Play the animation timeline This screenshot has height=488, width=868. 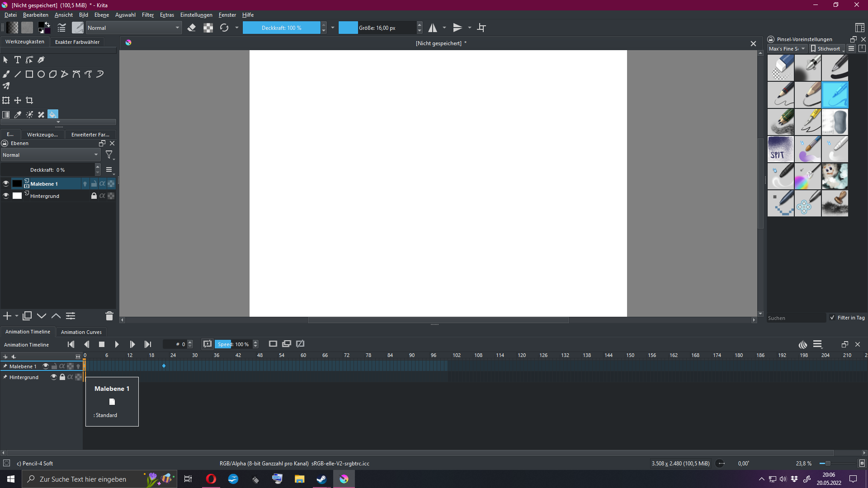click(x=117, y=344)
